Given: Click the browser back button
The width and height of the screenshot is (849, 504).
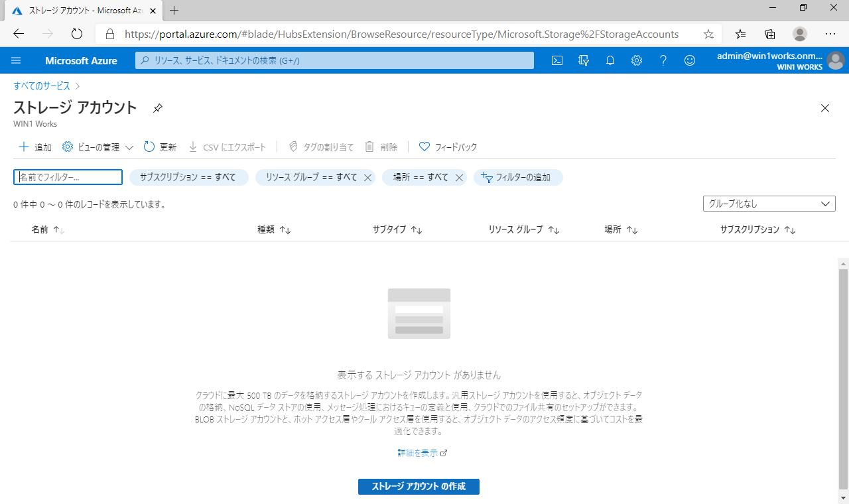Looking at the screenshot, I should [x=19, y=34].
